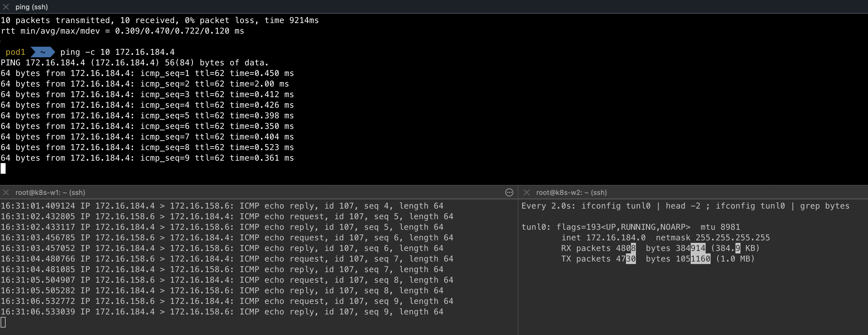Click the 'mtu 8981' value

(720, 227)
